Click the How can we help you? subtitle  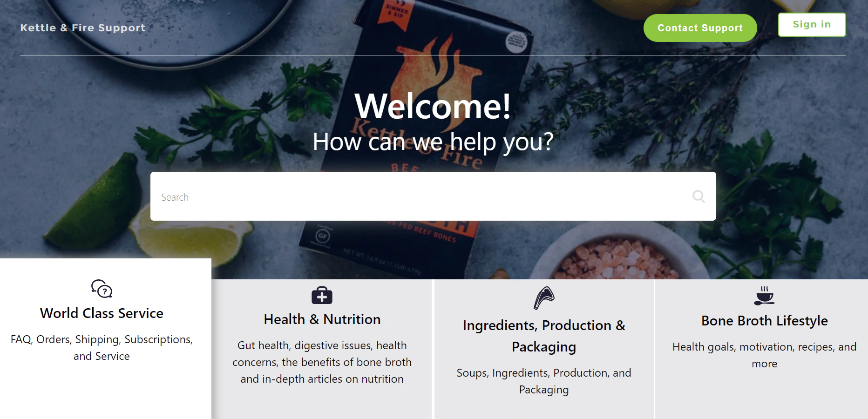(433, 142)
